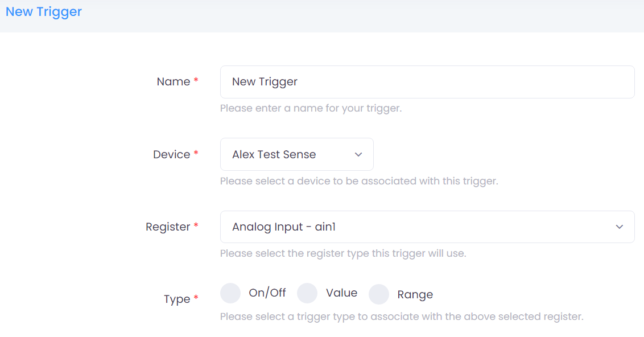Click the Range option label text
This screenshot has height=337, width=644.
[415, 294]
